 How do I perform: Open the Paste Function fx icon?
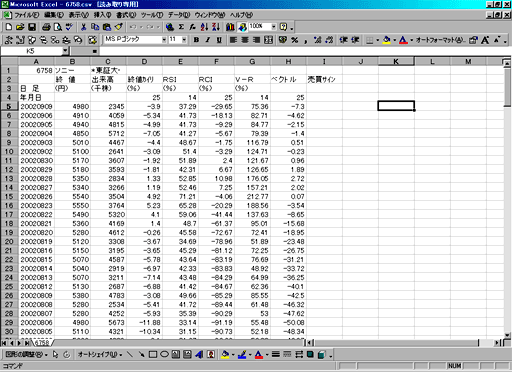coord(193,27)
